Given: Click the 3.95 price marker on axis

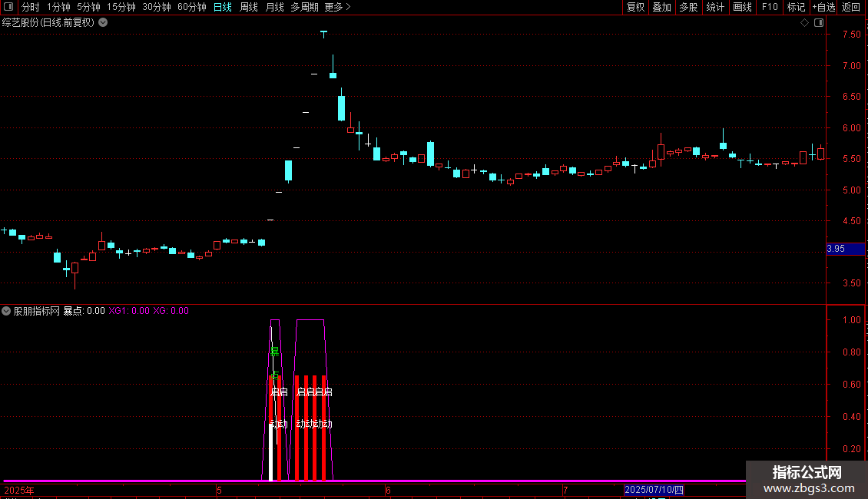Looking at the screenshot, I should click(845, 249).
